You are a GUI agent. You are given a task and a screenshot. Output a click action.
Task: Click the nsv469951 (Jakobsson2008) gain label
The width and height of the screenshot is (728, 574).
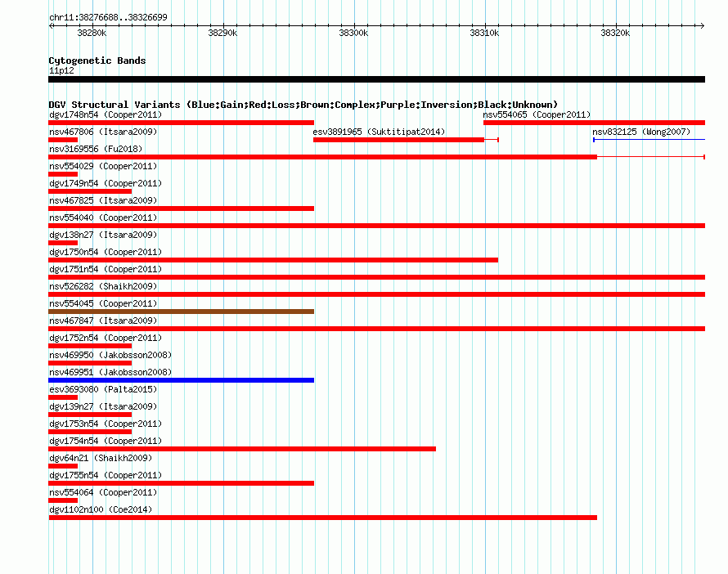pos(110,372)
